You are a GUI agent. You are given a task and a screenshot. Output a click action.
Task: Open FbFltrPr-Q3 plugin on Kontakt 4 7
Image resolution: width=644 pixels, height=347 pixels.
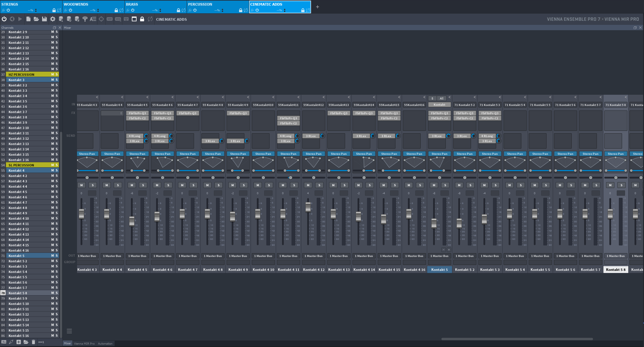tap(188, 113)
